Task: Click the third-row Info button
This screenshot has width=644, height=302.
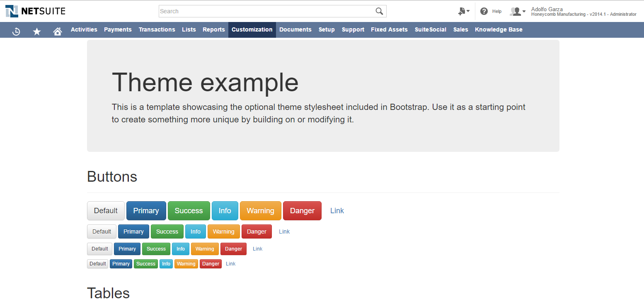Action: [x=181, y=249]
